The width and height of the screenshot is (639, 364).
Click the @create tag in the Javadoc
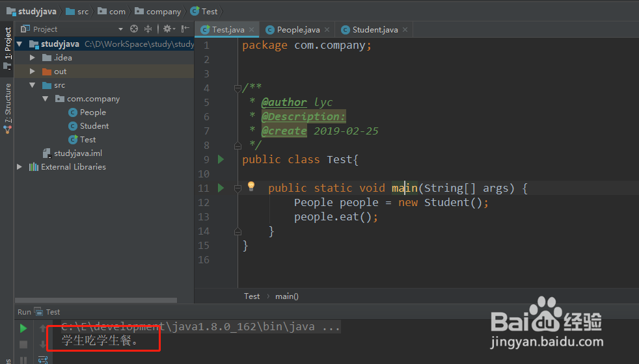284,131
